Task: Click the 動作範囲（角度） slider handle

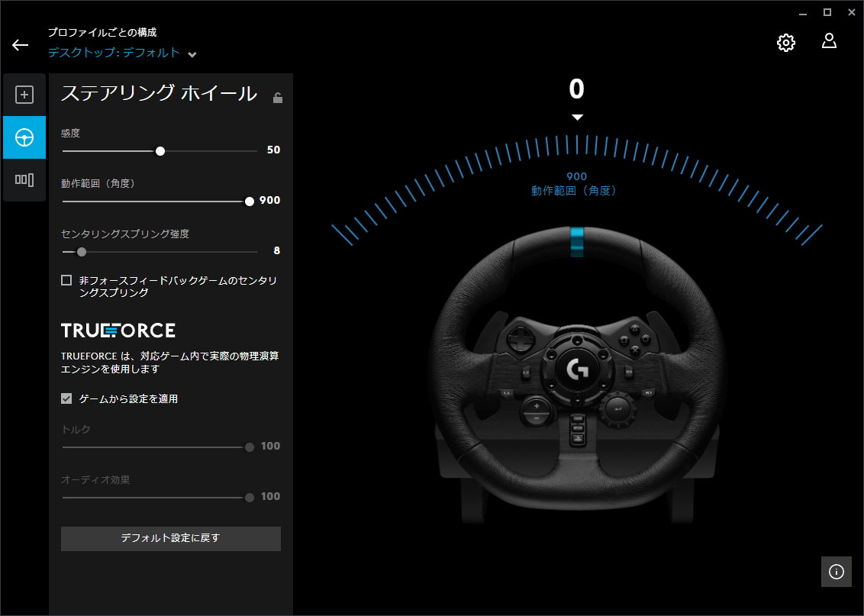Action: pos(250,202)
